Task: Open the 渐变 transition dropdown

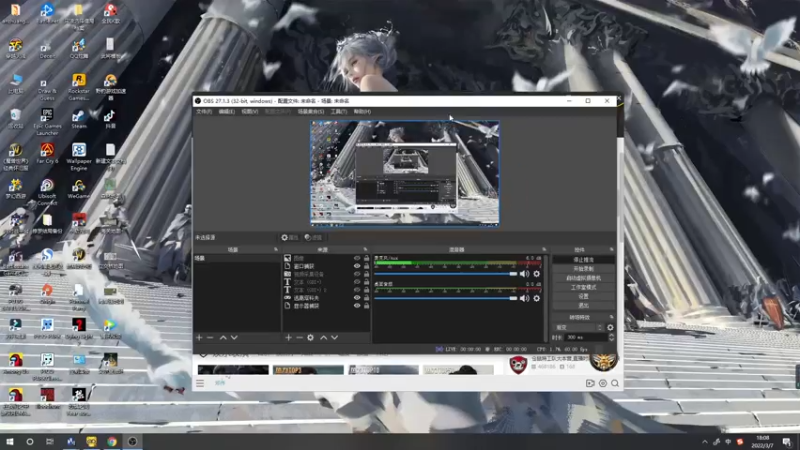Action: tap(578, 328)
